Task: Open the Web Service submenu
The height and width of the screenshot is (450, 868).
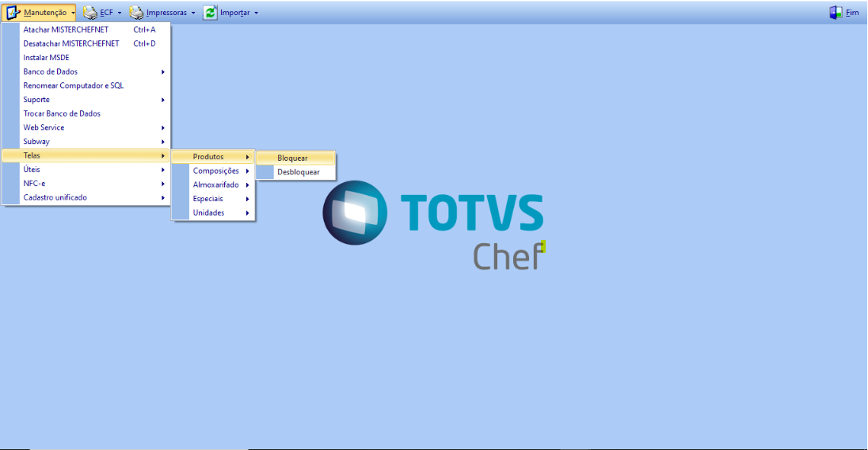Action: (86, 128)
